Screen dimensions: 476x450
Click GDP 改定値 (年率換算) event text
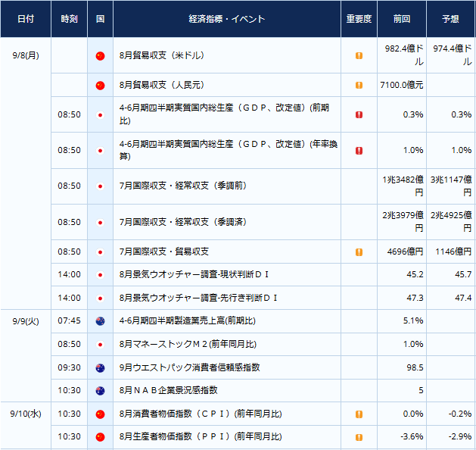(x=229, y=150)
